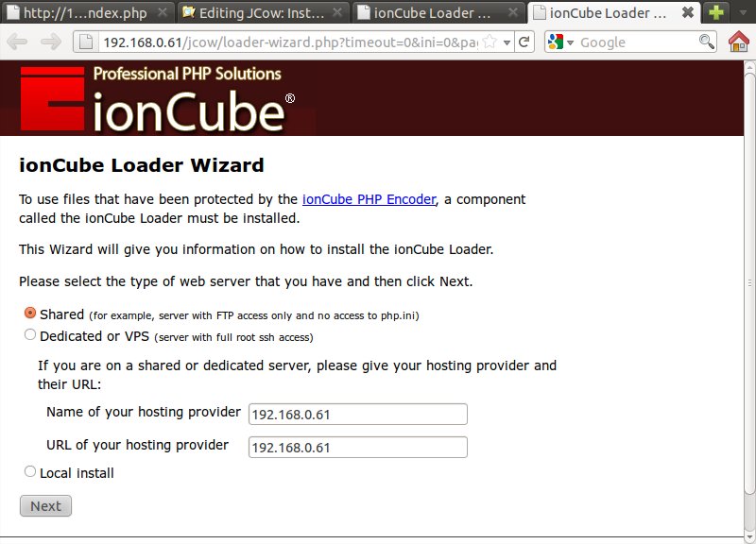Open the URL history dropdown arrow

click(507, 42)
